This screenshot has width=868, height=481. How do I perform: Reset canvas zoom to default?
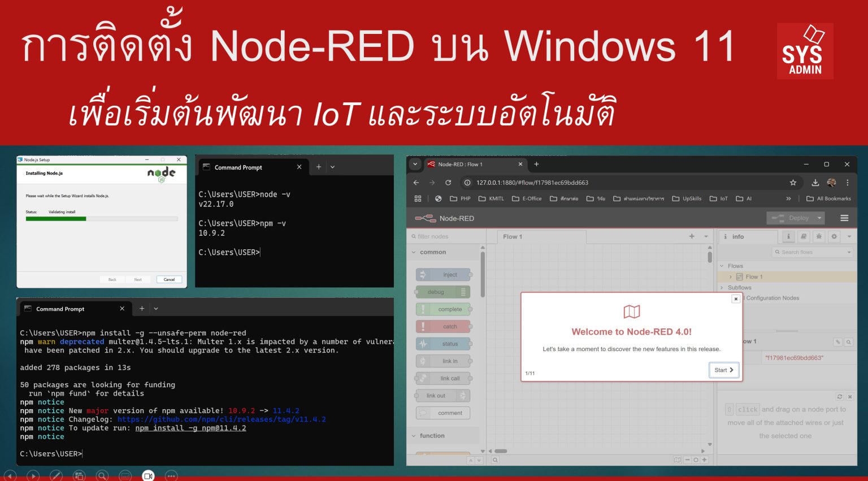pyautogui.click(x=696, y=460)
